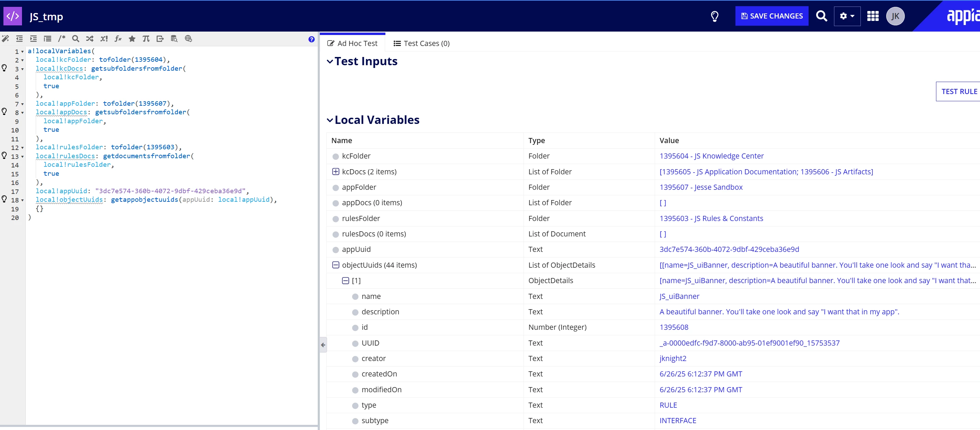Click the lightbulb hint beside code line 8

pos(4,112)
